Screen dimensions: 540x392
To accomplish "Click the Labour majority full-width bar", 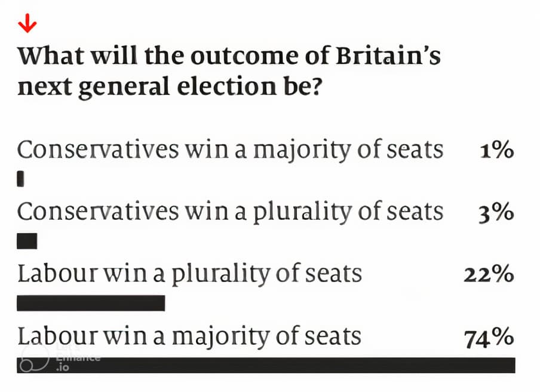I will pyautogui.click(x=266, y=365).
